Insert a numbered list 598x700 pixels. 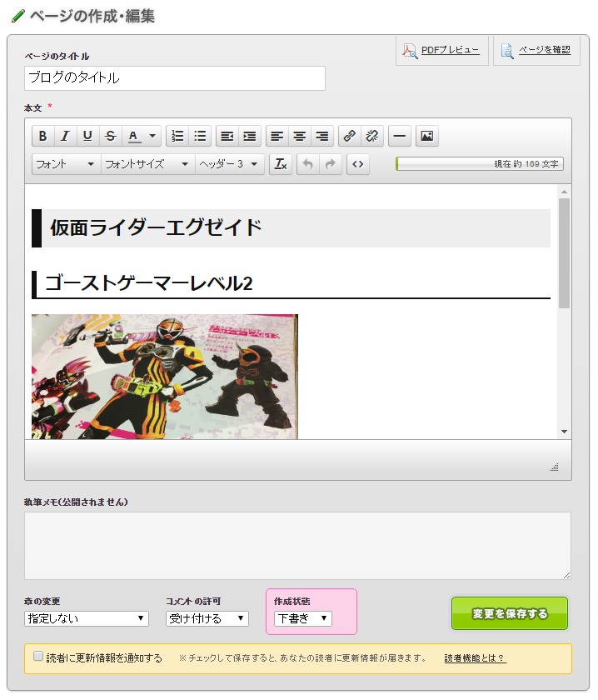pyautogui.click(x=177, y=136)
